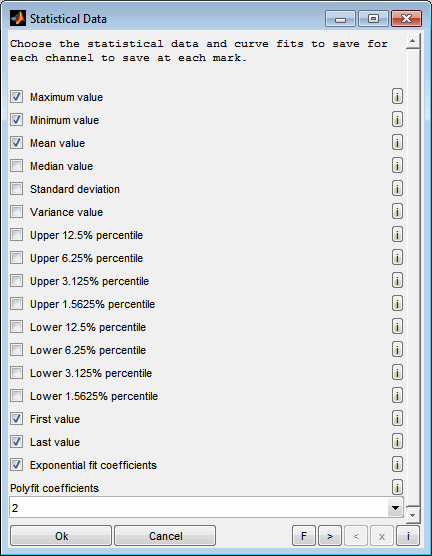Enable the Median value checkbox

tap(16, 166)
